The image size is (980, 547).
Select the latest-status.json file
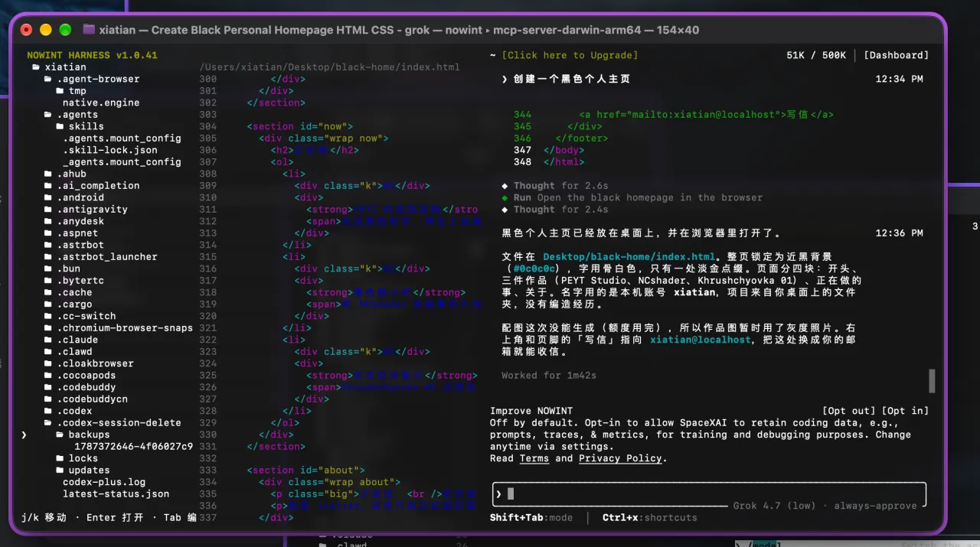pyautogui.click(x=116, y=494)
